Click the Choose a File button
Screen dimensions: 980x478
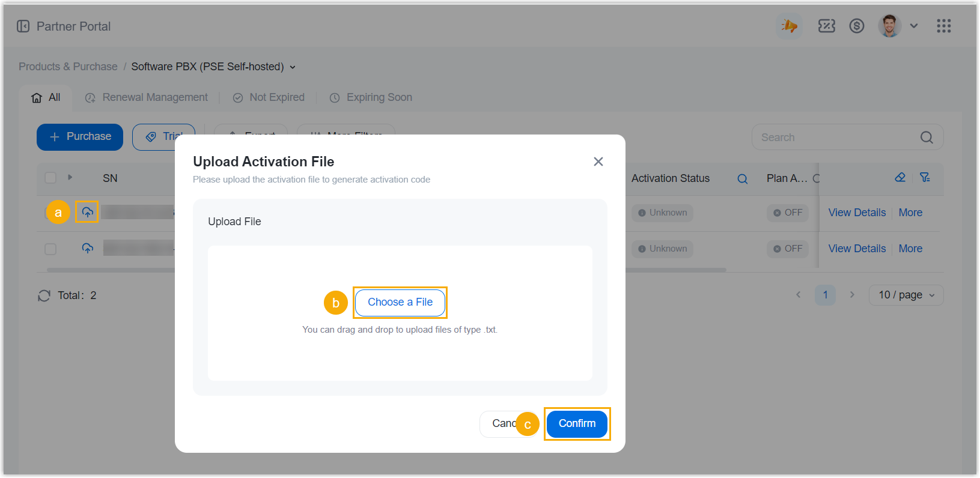[x=400, y=302]
